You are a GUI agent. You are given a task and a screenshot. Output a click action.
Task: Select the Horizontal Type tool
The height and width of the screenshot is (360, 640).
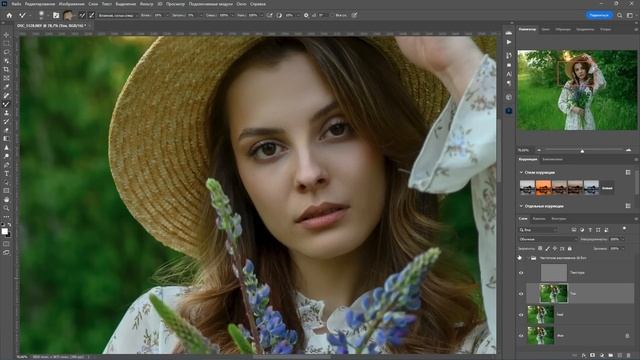tap(6, 173)
